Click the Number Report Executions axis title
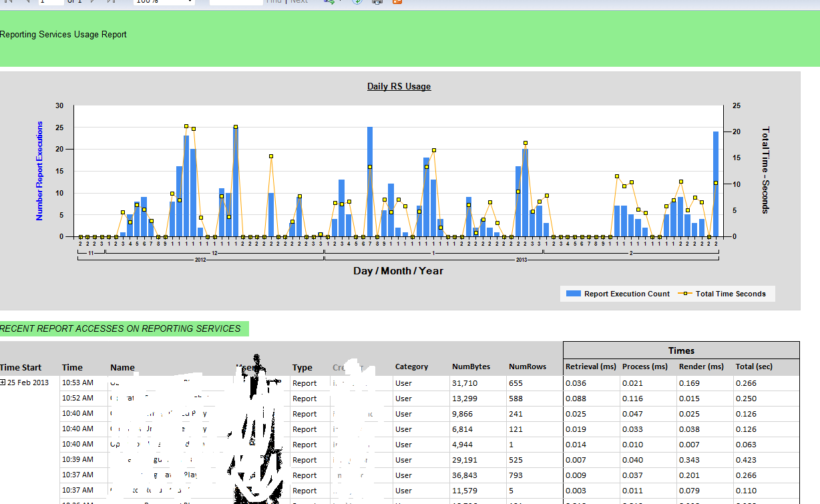The width and height of the screenshot is (820, 504). (39, 171)
